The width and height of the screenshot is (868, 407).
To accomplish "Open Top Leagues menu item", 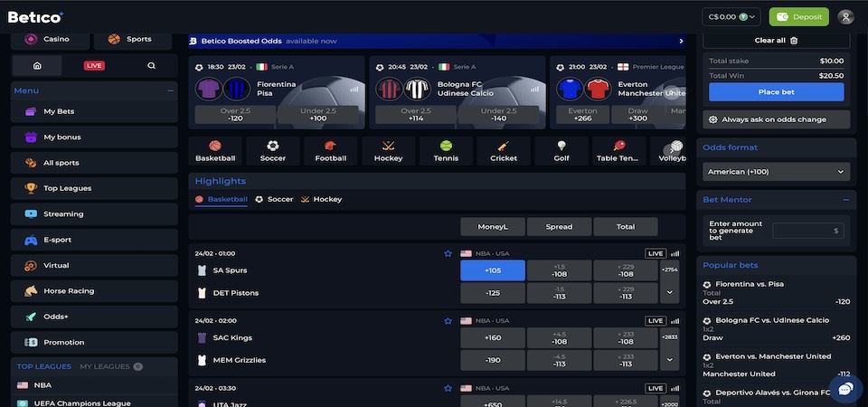I will (x=94, y=188).
